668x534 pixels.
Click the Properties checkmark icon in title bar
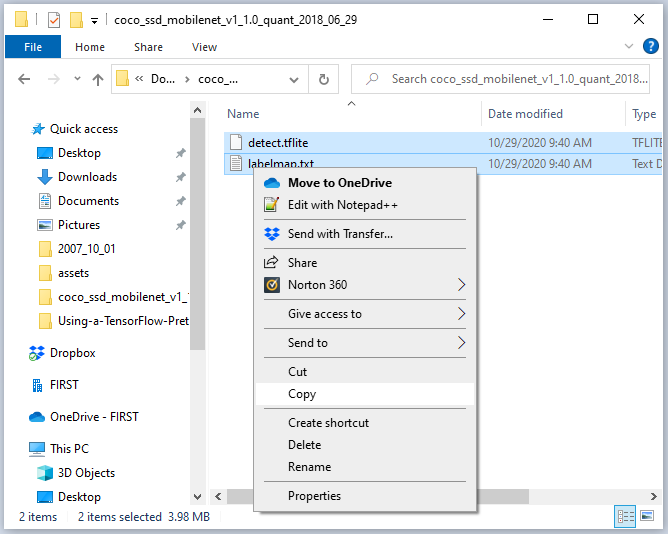click(54, 19)
